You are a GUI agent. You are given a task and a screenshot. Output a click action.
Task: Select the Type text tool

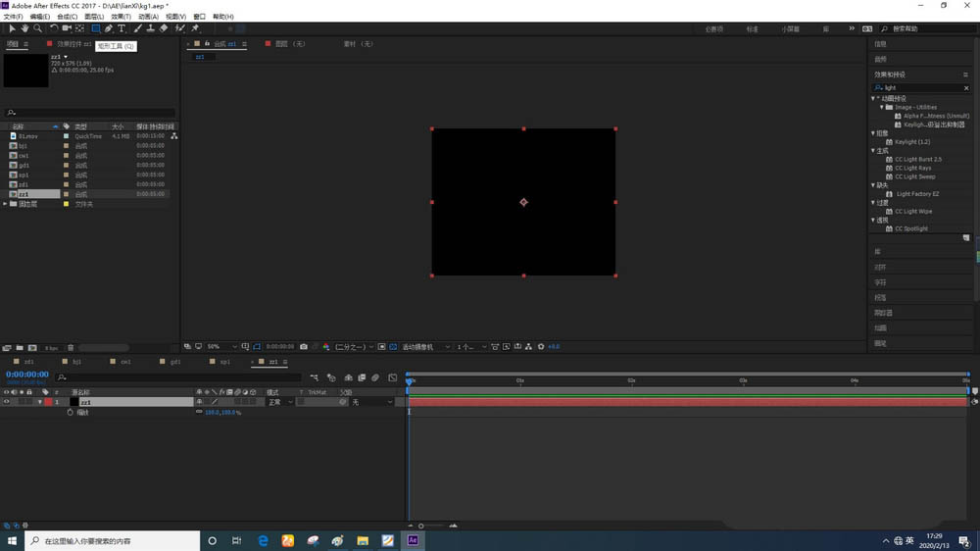[122, 28]
